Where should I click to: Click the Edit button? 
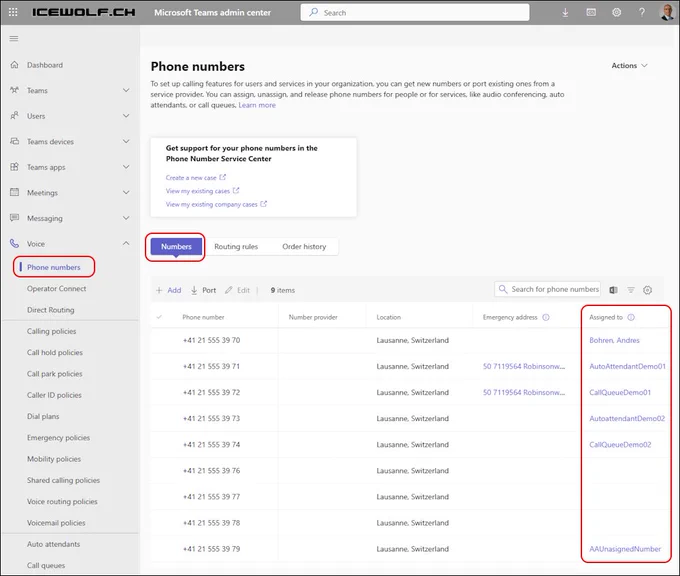point(237,290)
